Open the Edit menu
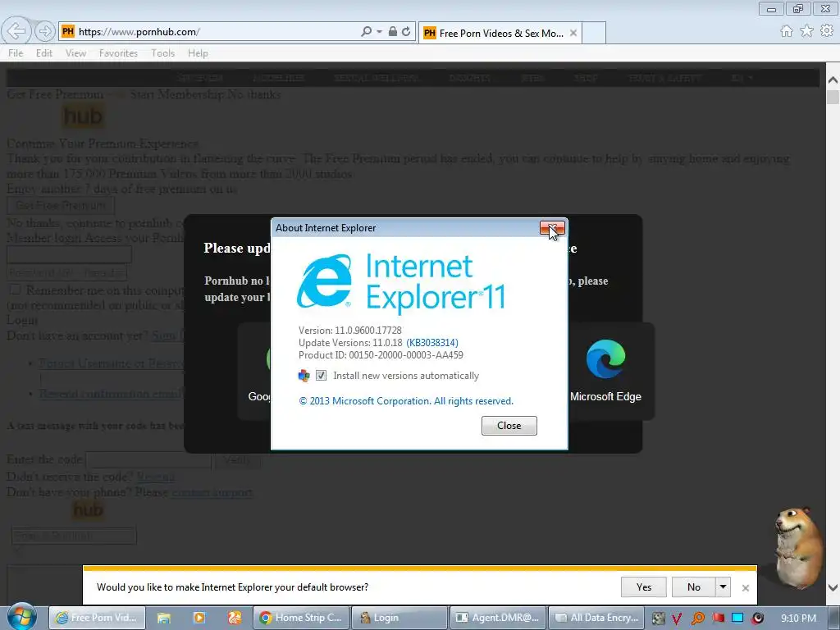Image resolution: width=840 pixels, height=630 pixels. coord(44,53)
